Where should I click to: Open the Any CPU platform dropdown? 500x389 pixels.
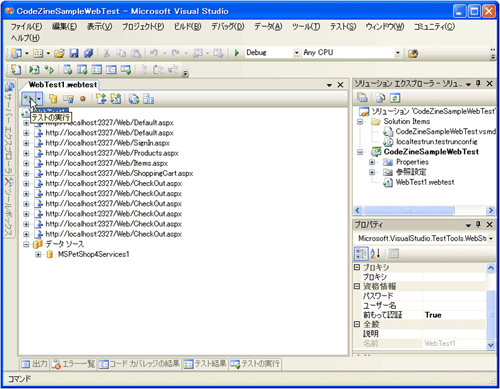398,53
